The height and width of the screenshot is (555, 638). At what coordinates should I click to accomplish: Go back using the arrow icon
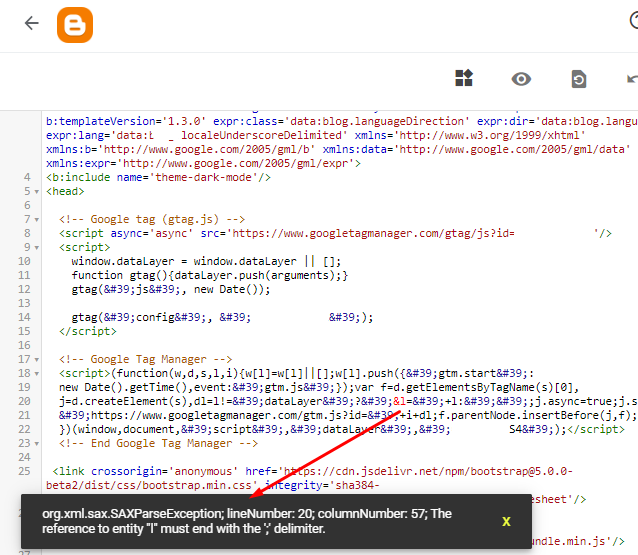click(x=31, y=23)
